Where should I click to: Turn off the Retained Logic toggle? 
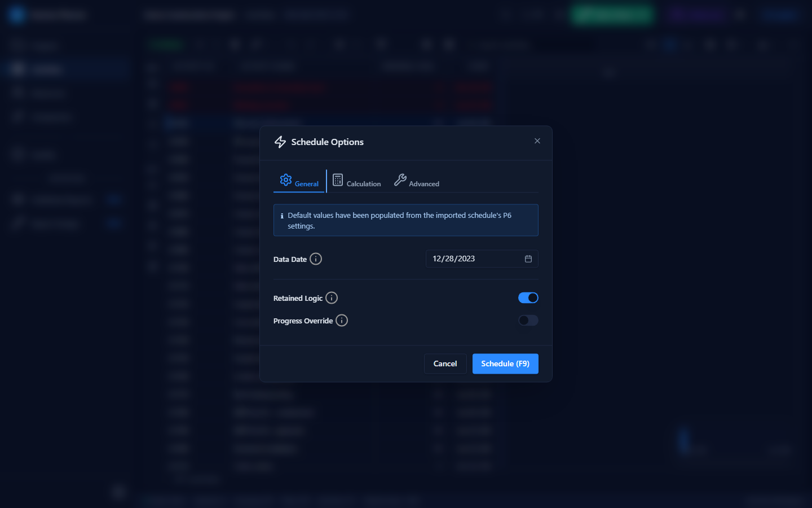point(528,298)
